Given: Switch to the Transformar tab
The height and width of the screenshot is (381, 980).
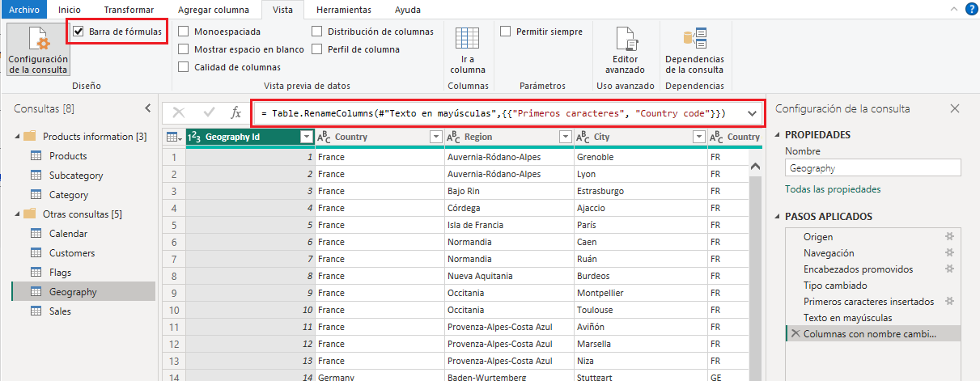Looking at the screenshot, I should [128, 10].
